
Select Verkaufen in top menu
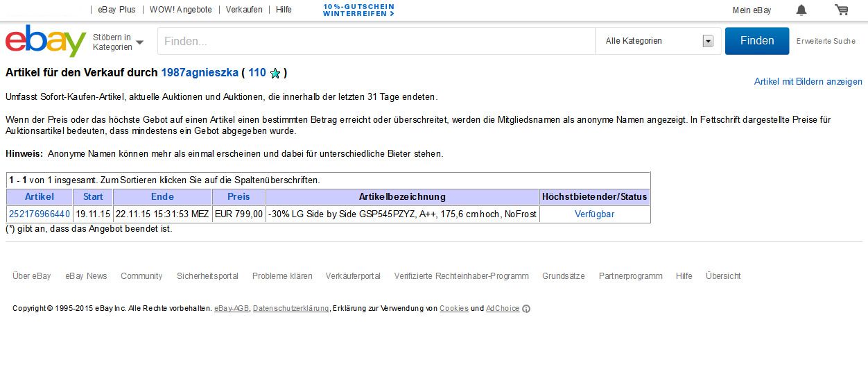point(244,10)
